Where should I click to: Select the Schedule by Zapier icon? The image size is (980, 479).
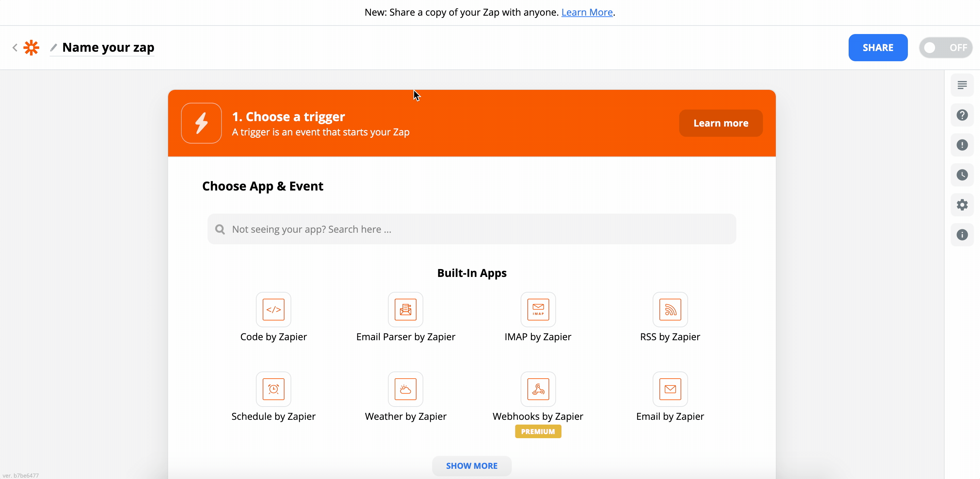point(273,389)
